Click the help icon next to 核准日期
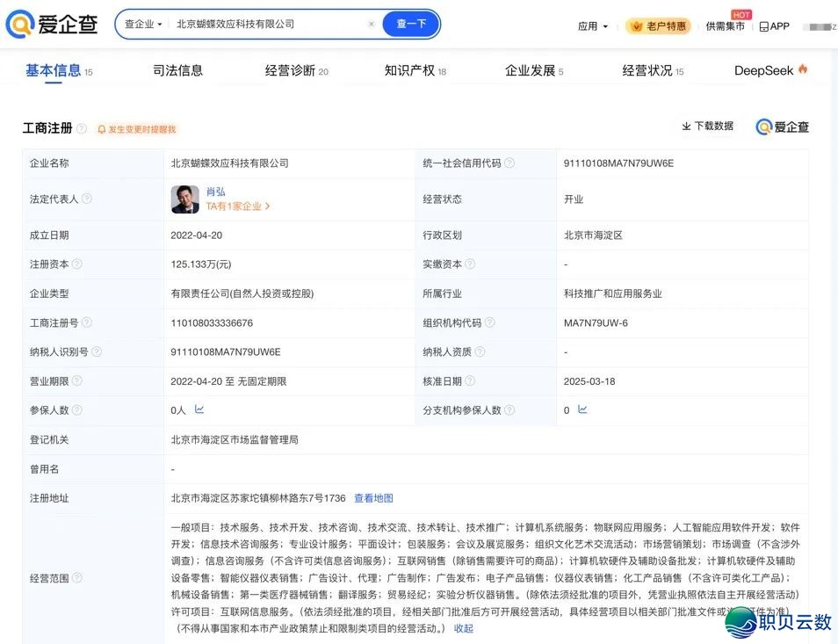This screenshot has width=838, height=644. [470, 380]
